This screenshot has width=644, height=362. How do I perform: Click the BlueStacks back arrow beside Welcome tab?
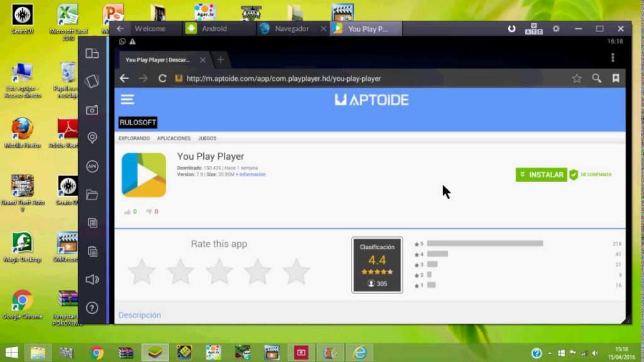[x=120, y=29]
